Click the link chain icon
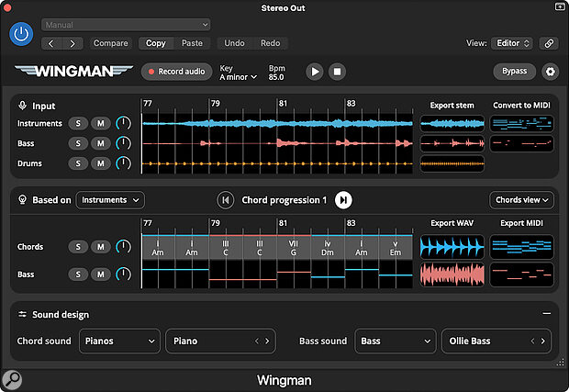 [x=548, y=43]
